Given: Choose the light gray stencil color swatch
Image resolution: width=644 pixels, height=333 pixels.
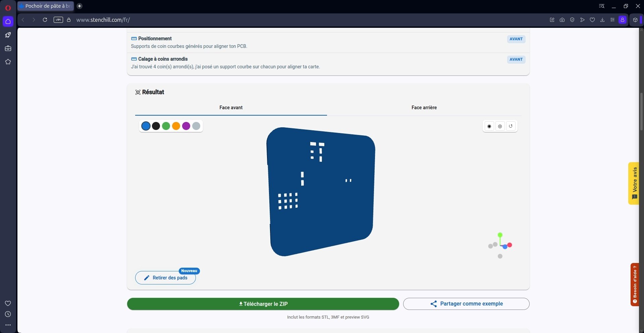Looking at the screenshot, I should (196, 126).
